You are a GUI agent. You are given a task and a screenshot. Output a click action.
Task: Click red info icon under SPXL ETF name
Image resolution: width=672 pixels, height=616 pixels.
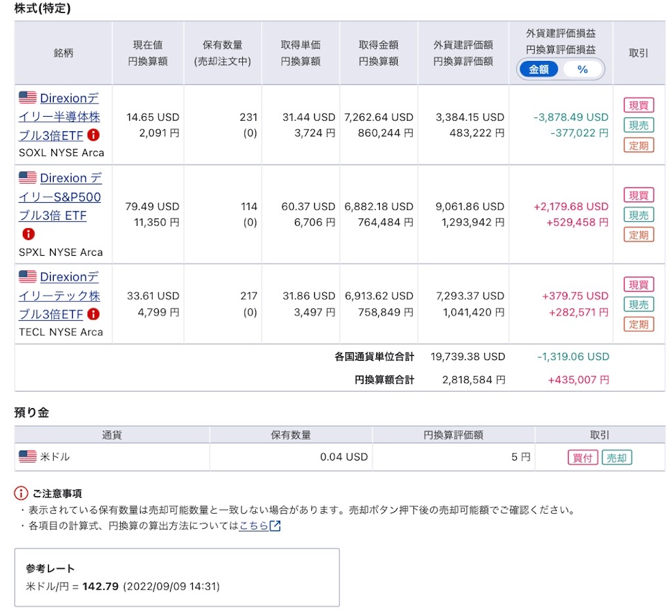(x=28, y=234)
